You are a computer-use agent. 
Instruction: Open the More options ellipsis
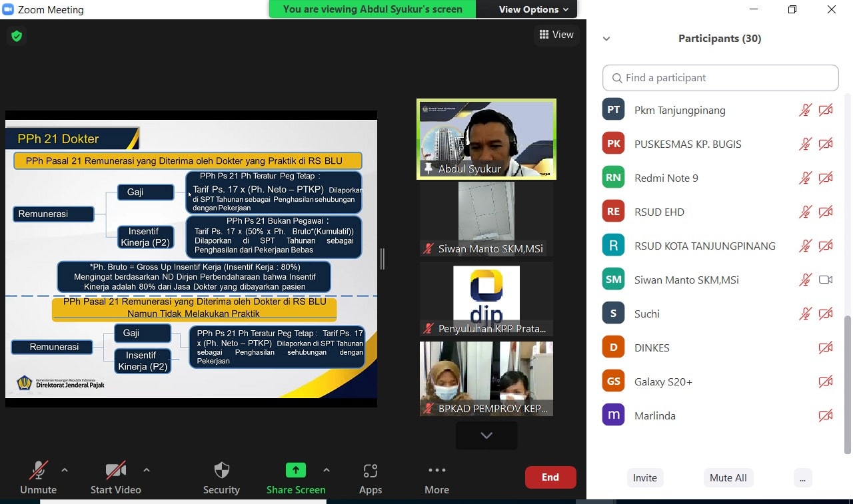[x=436, y=470]
